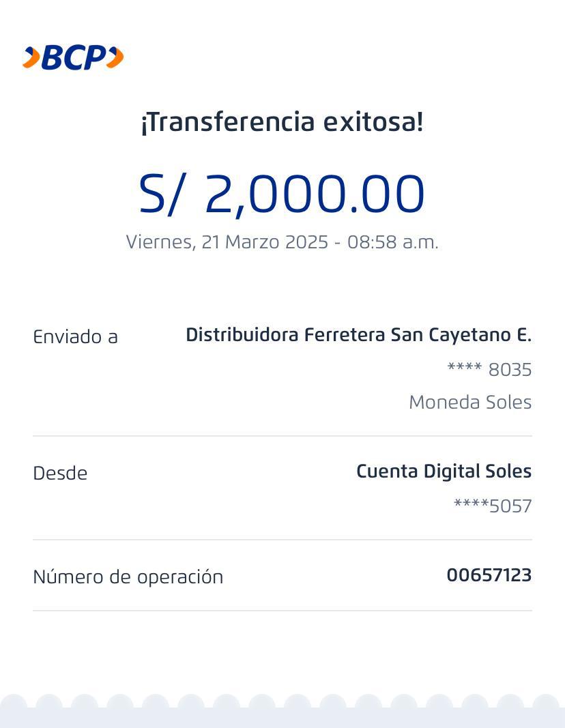Viewport: 565px width, 728px height.
Task: Click the 08:58 a.m. time
Action: click(392, 242)
